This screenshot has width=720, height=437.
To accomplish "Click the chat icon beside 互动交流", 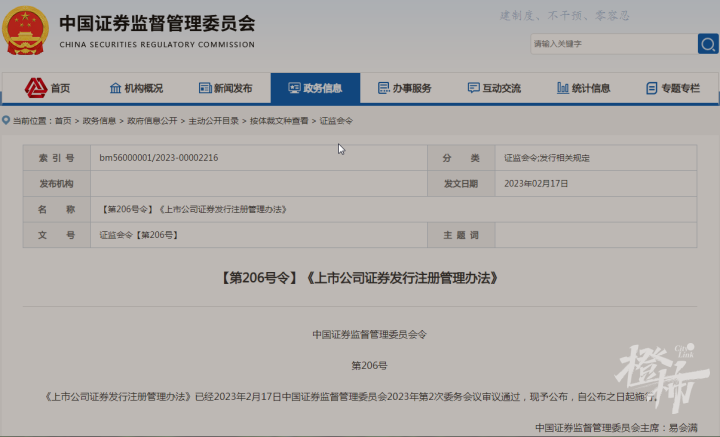I will tap(474, 88).
